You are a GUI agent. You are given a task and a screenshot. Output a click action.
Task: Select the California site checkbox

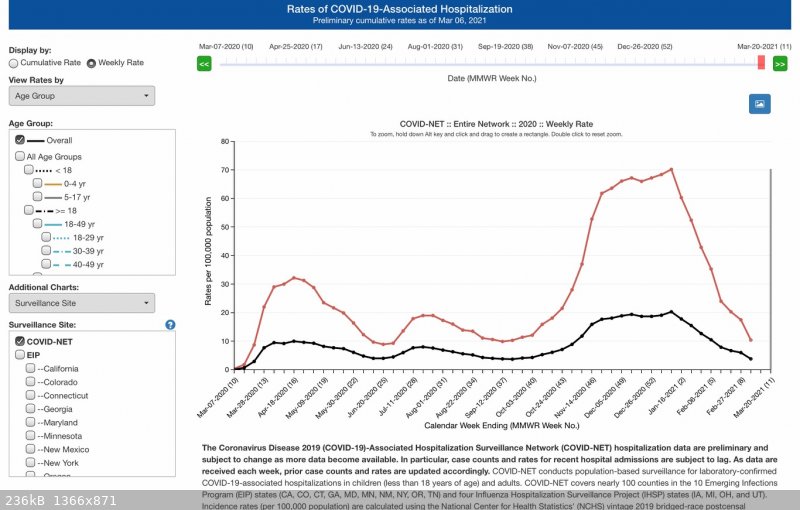[x=30, y=368]
